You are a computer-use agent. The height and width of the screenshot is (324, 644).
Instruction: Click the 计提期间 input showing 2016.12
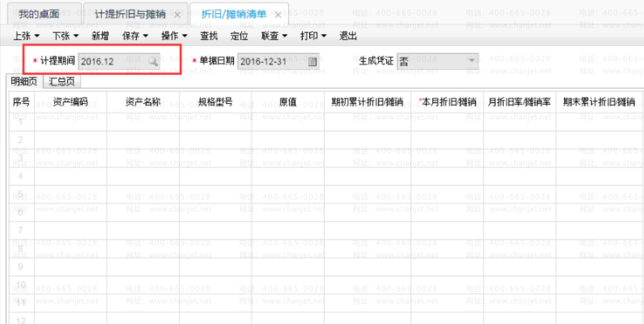click(x=119, y=61)
